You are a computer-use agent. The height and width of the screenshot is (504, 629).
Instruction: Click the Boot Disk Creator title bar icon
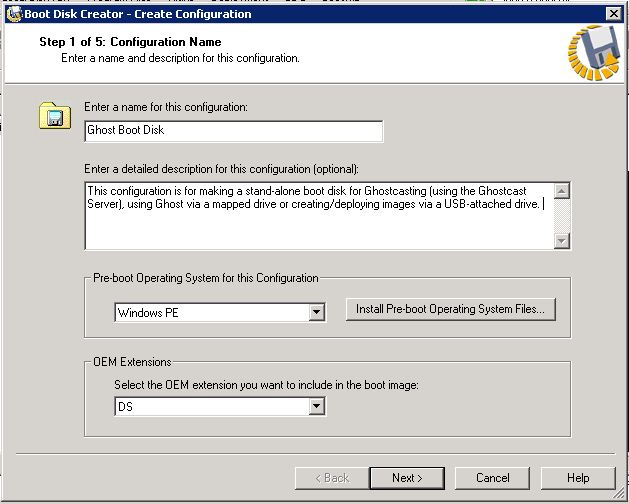[14, 14]
